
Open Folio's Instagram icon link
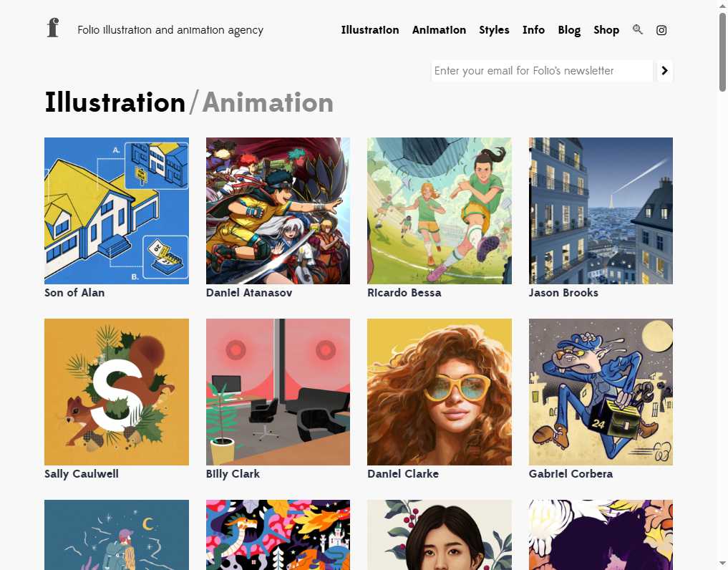pos(661,30)
